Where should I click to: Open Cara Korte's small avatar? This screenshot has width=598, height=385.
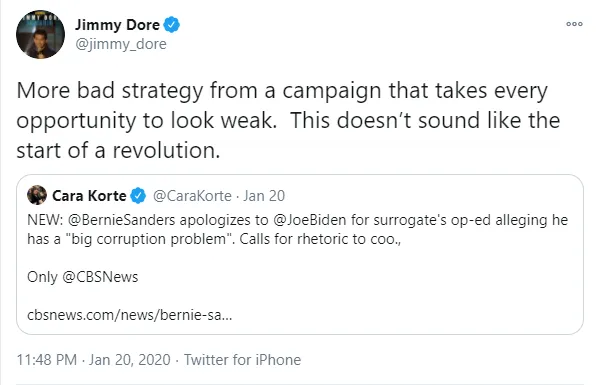[x=37, y=195]
